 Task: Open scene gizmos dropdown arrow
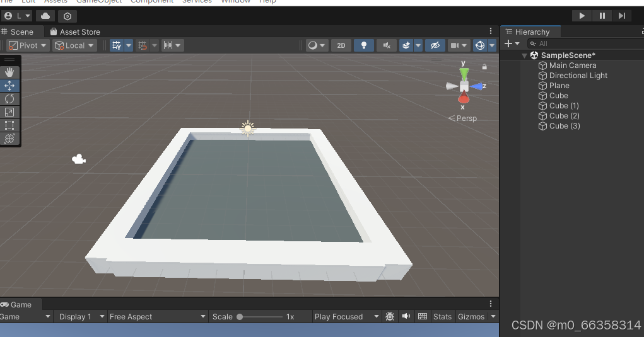point(492,45)
